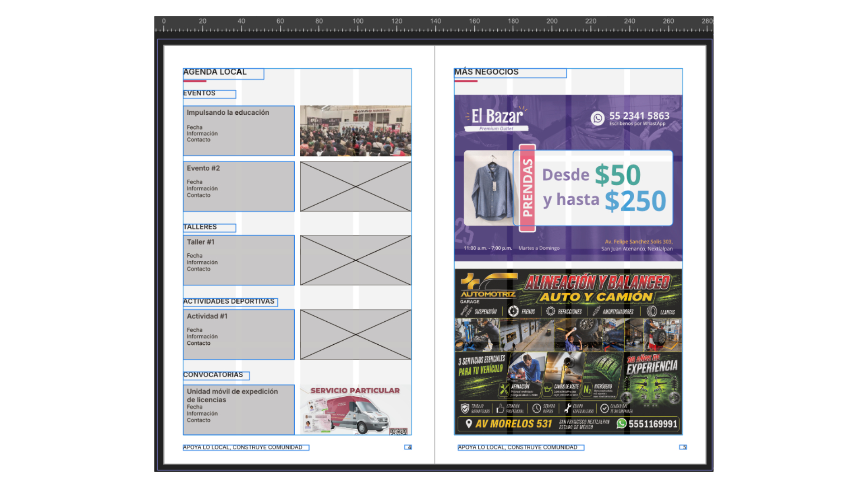Screen dimensions: 868x488
Task: Click the "Actividad #1" title text
Action: click(207, 316)
